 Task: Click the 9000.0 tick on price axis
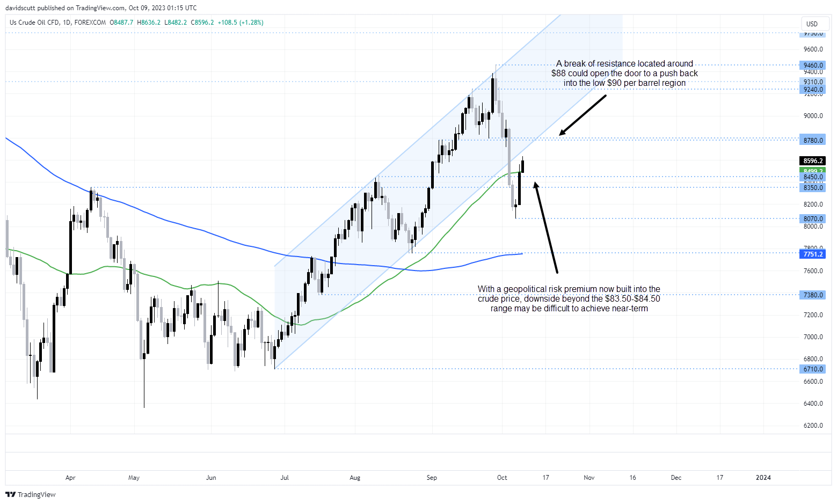pyautogui.click(x=813, y=116)
